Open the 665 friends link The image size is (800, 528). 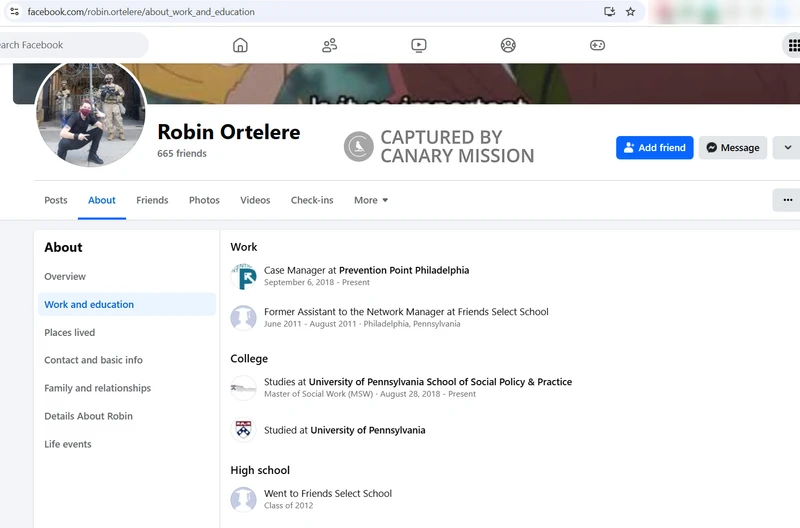[182, 153]
